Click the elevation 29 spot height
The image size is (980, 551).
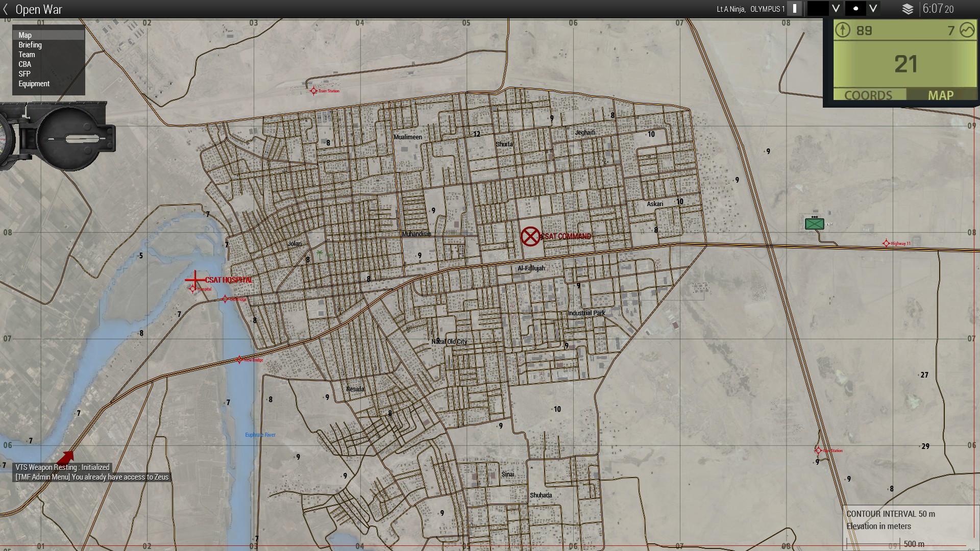[x=925, y=446]
